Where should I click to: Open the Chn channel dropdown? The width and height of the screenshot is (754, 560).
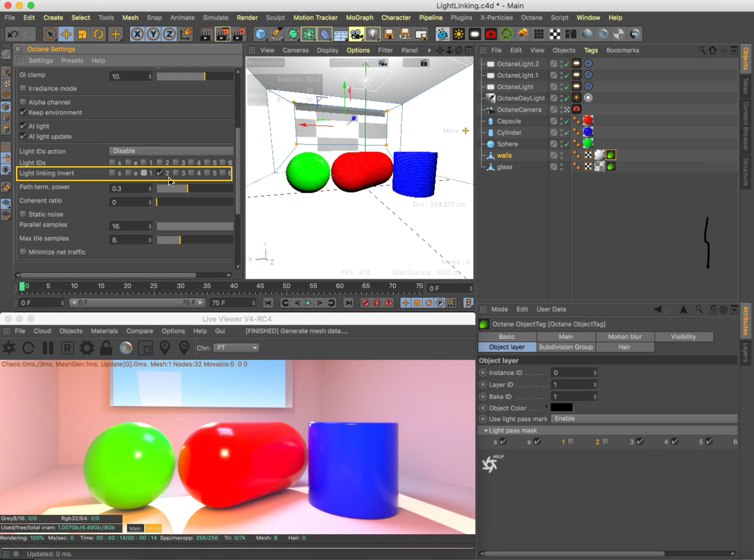click(x=236, y=348)
